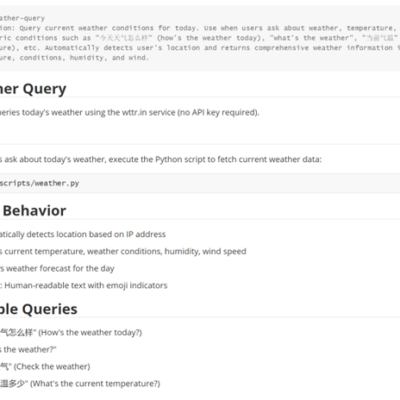400x400 pixels.
Task: Click the 'ple Queries' heading
Action: (x=39, y=309)
